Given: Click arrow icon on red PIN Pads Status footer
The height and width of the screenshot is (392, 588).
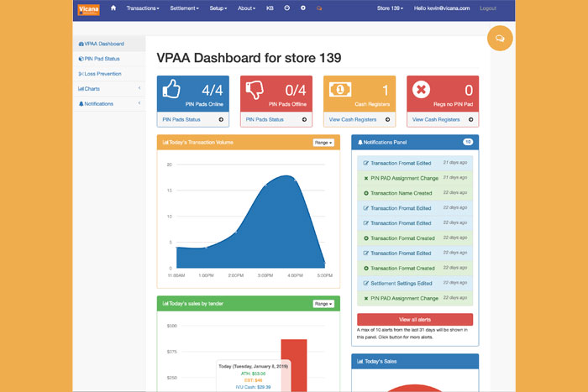Looking at the screenshot, I should click(x=304, y=119).
